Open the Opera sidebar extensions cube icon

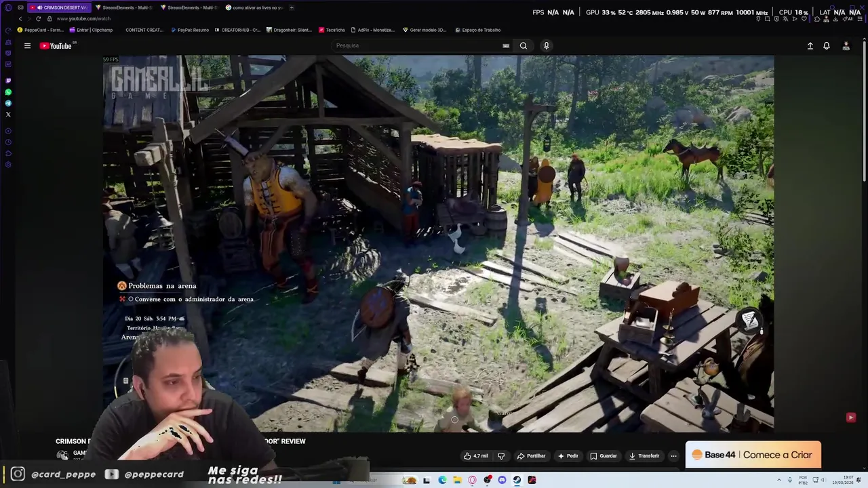8,154
